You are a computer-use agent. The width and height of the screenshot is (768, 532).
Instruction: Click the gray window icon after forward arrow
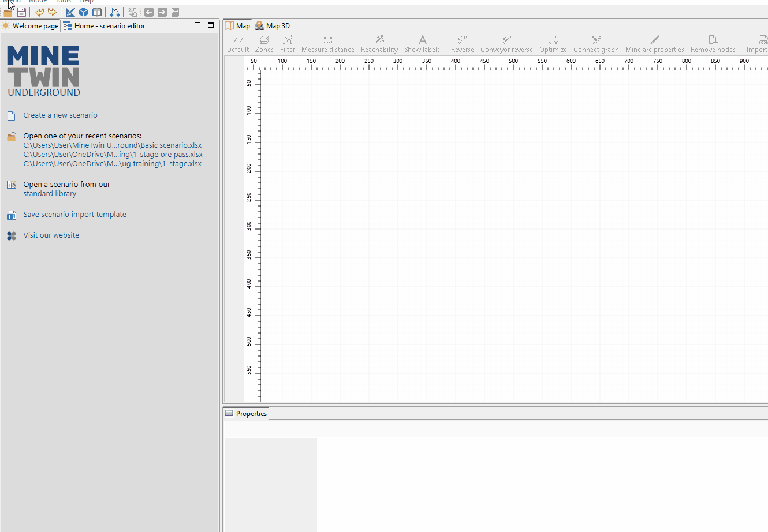176,12
